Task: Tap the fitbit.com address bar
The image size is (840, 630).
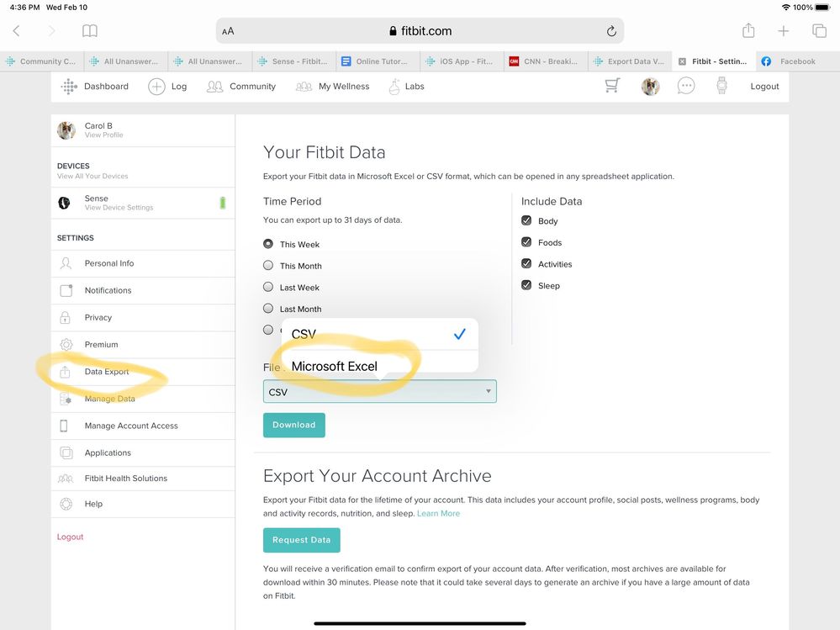Action: (x=420, y=31)
